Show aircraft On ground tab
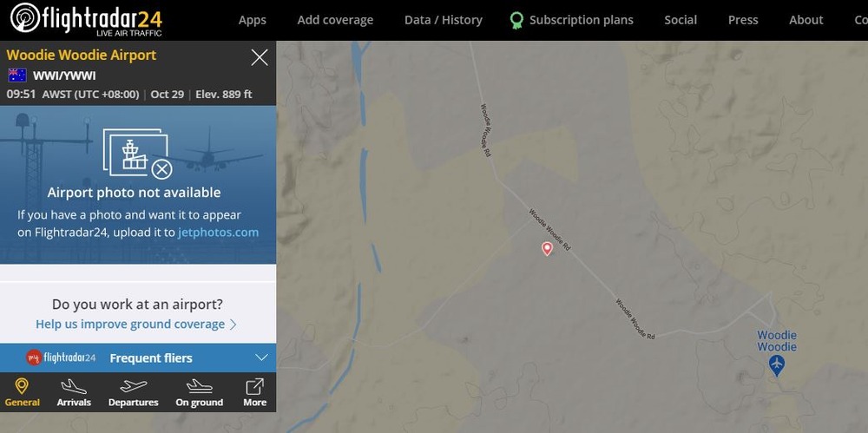 click(199, 392)
